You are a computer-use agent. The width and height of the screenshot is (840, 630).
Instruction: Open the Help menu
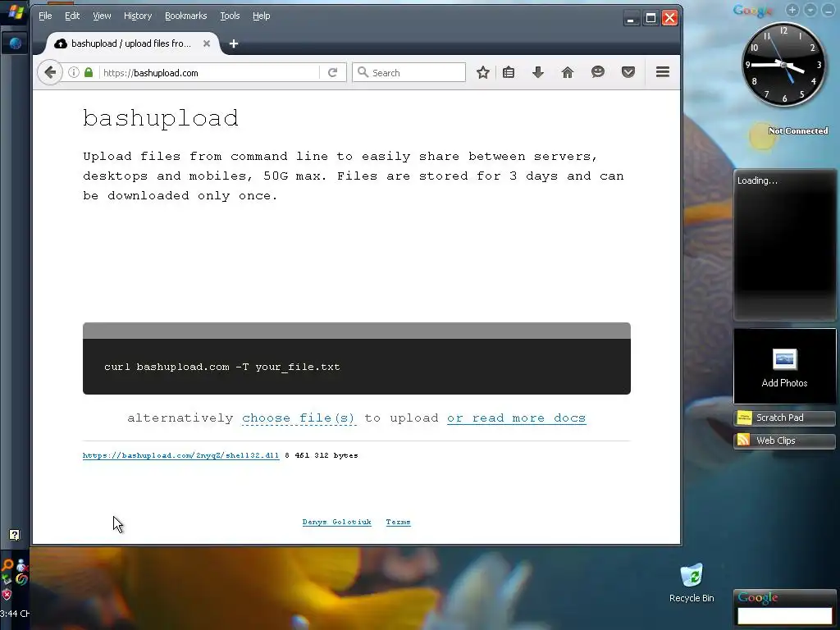click(x=262, y=16)
